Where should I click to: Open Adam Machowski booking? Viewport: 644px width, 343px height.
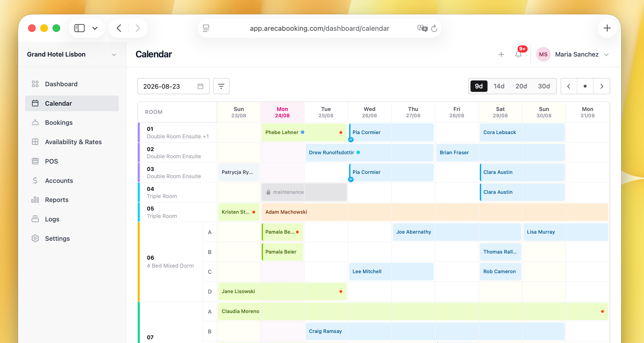tap(435, 212)
